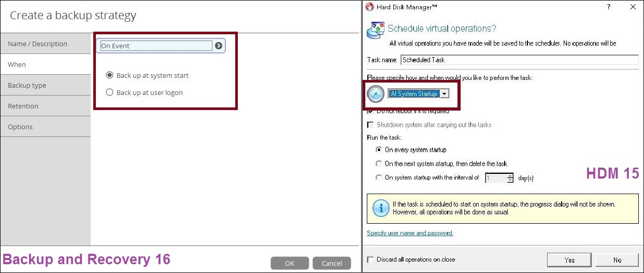Open Specify user name and password link
This screenshot has height=273, width=644.
point(410,233)
